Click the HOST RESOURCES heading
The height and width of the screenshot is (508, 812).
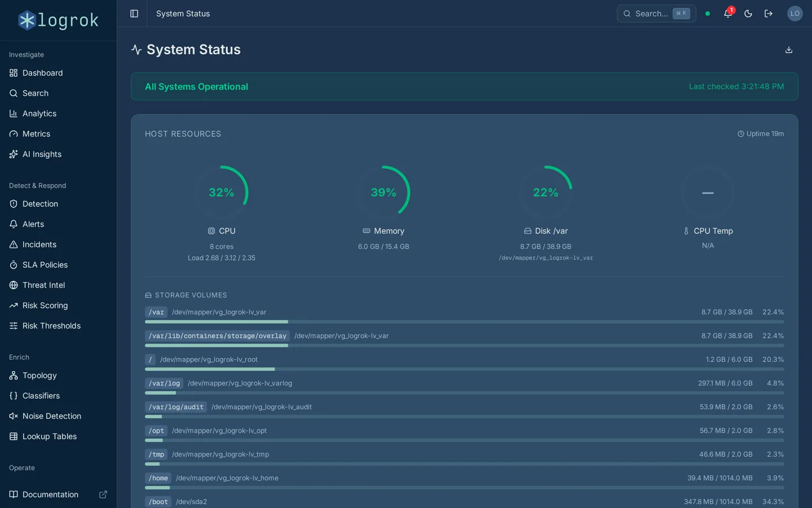point(183,134)
